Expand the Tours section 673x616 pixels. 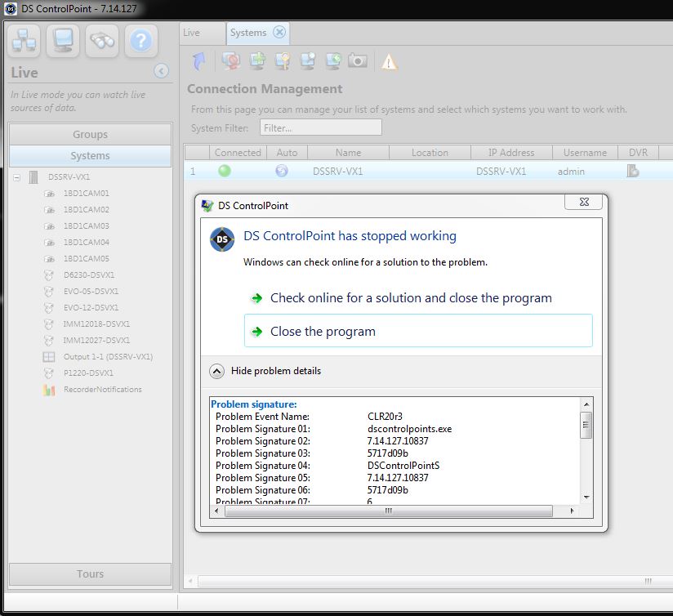click(x=90, y=574)
